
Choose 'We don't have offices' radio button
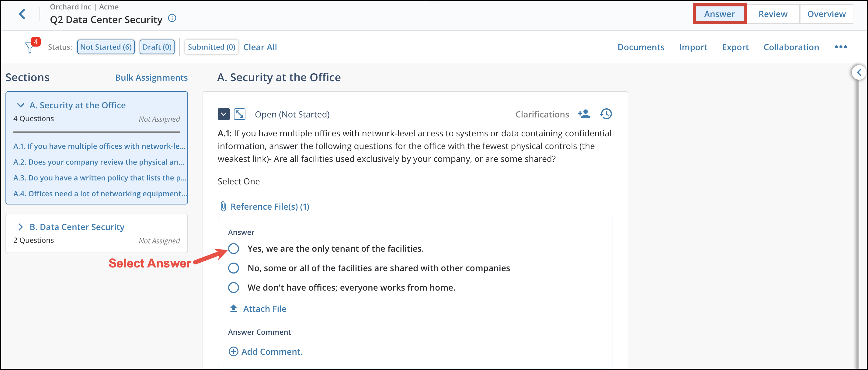pyautogui.click(x=234, y=288)
